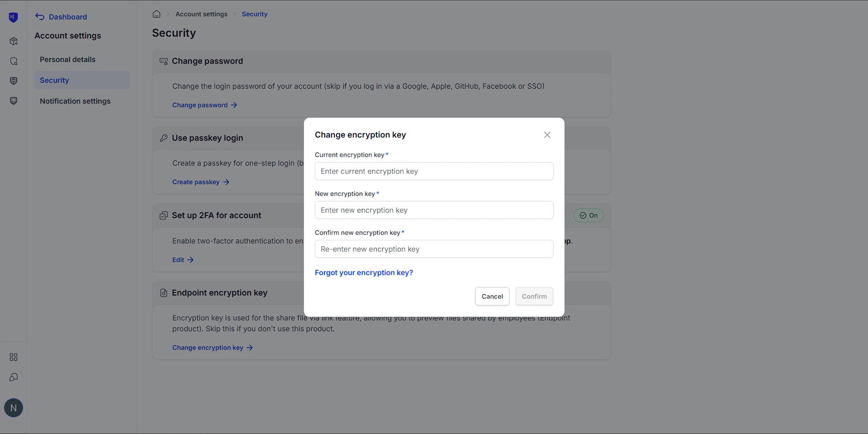868x434 pixels.
Task: Click the Edit 2FA link
Action: pos(178,260)
